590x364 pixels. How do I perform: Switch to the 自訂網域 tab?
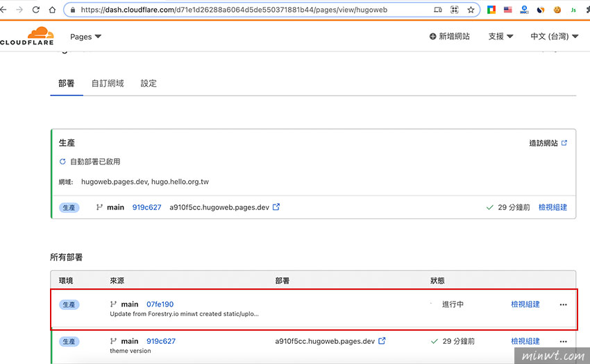[x=108, y=83]
